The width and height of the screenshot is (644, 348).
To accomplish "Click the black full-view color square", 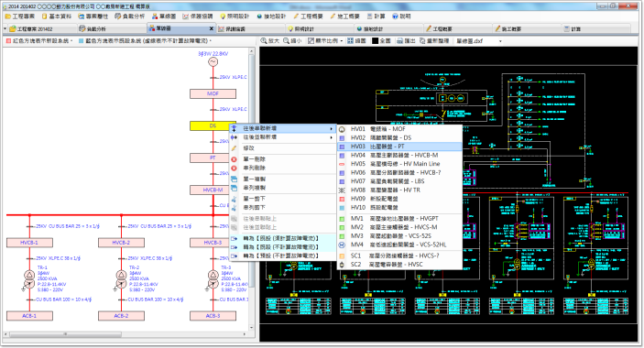I will point(375,41).
